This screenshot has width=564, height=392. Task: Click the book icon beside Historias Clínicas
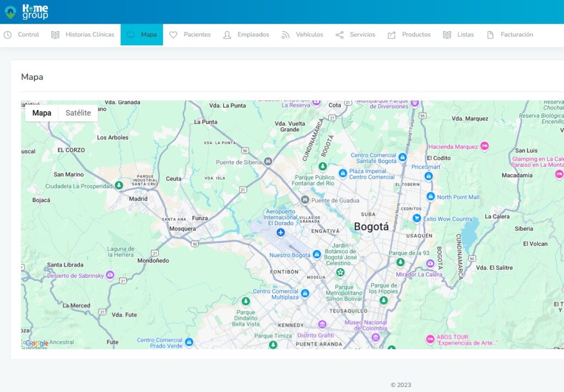pos(56,35)
